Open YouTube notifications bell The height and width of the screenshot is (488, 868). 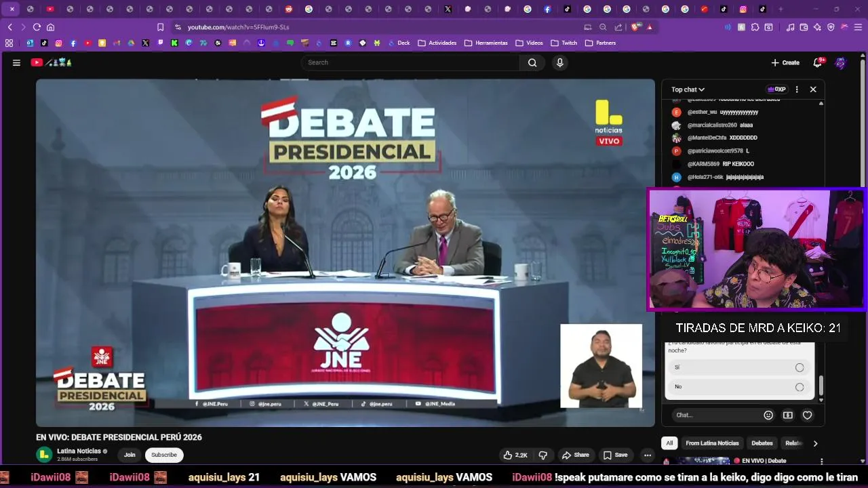pos(818,62)
